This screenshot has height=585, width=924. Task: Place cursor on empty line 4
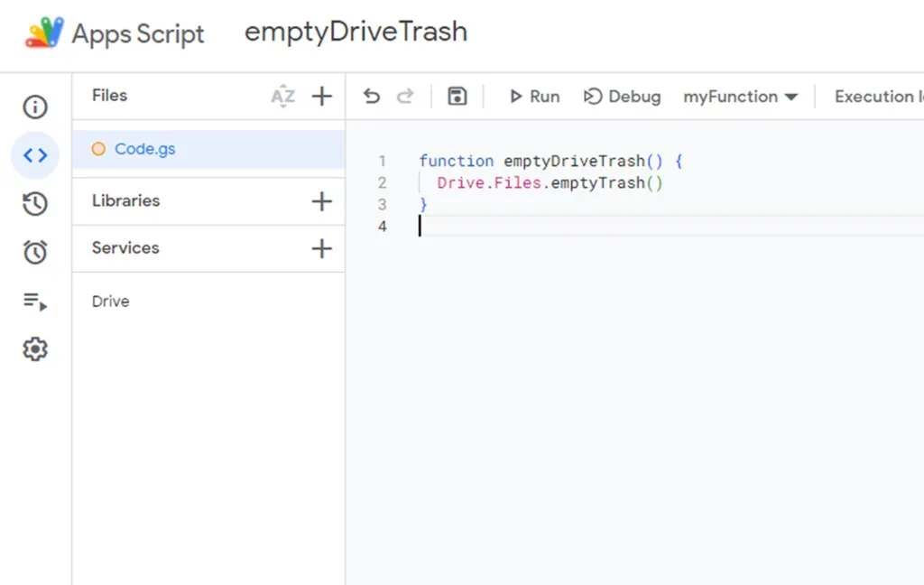pos(670,226)
